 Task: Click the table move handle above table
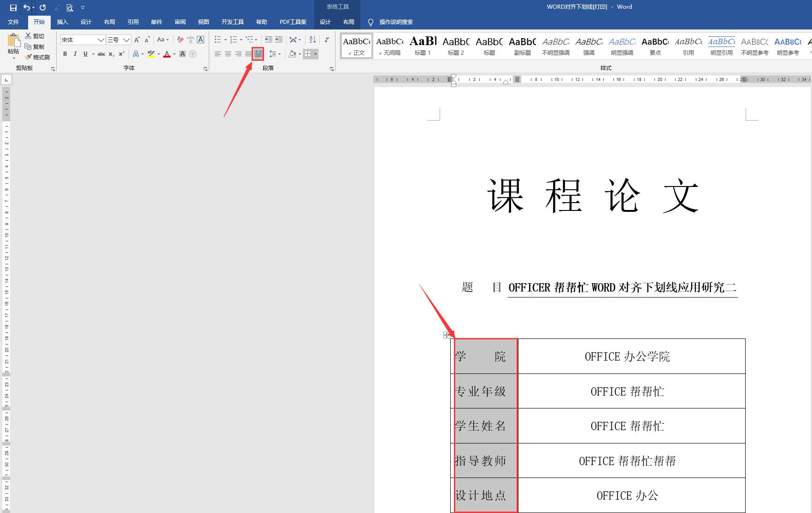point(447,335)
